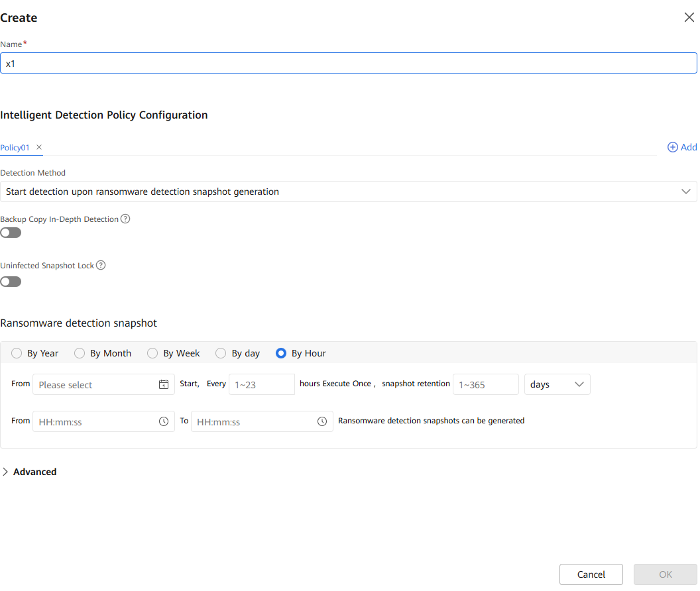The width and height of the screenshot is (700, 591).
Task: Click the help icon beside Backup Copy In-Depth Detection
Action: [x=125, y=219]
